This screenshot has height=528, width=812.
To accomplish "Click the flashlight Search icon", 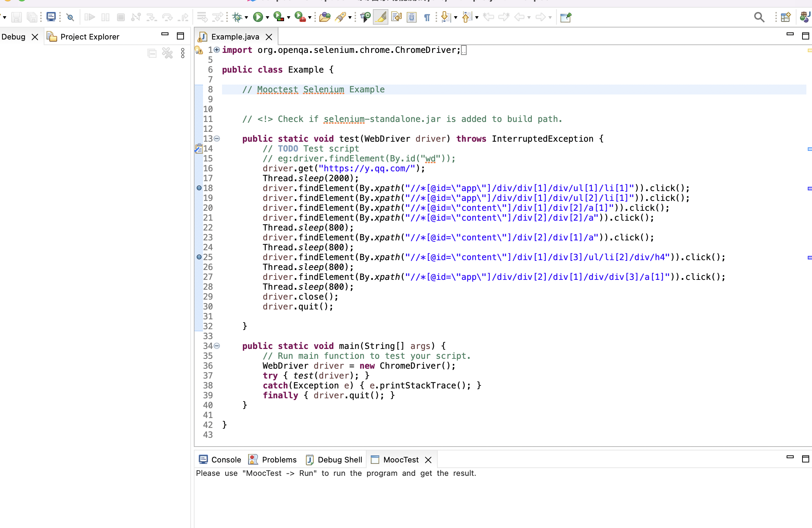I will 340,17.
